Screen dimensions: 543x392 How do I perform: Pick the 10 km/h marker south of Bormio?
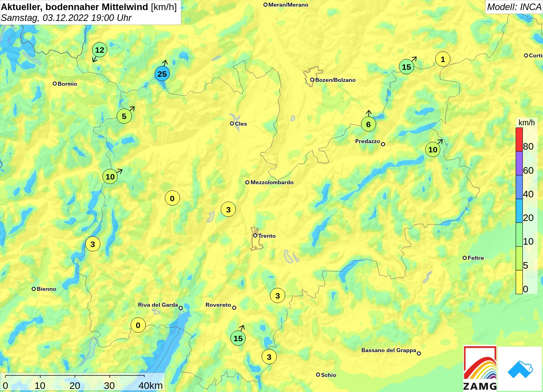point(110,176)
